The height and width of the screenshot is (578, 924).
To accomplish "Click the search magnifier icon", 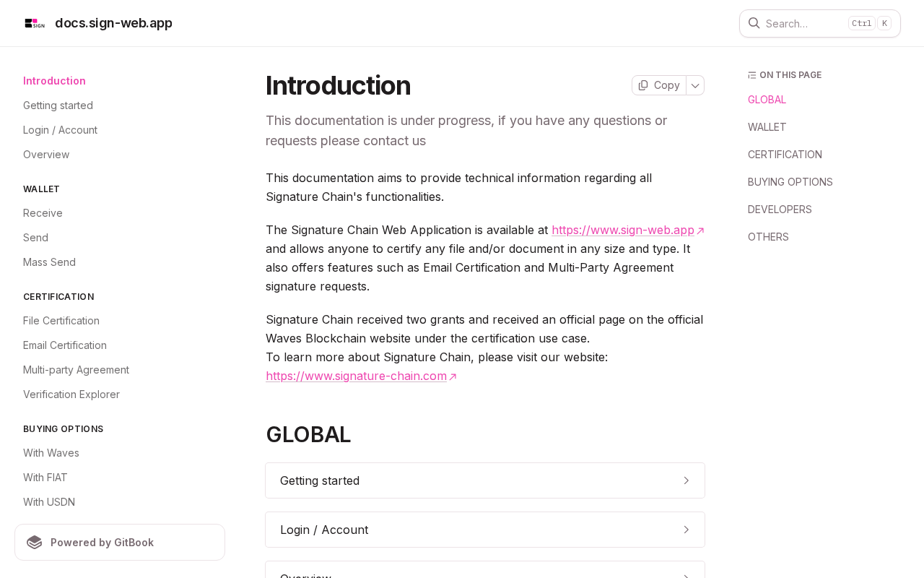I will click(x=754, y=23).
